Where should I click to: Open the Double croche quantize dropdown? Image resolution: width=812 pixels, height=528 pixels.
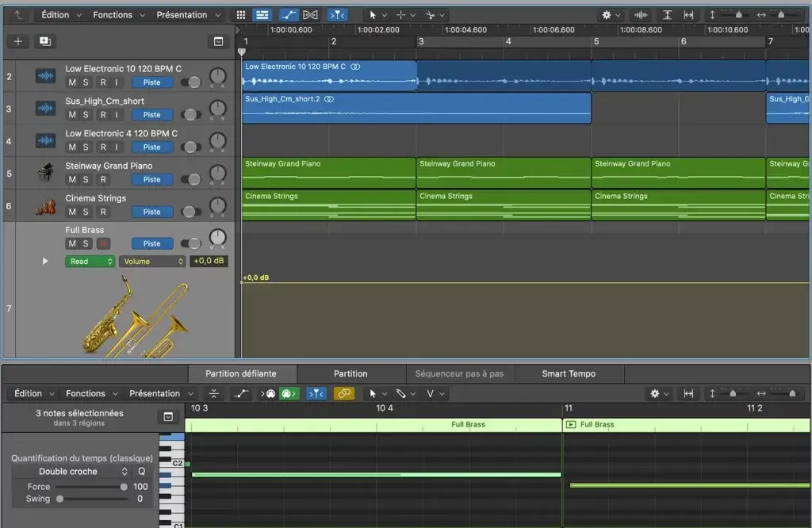71,472
